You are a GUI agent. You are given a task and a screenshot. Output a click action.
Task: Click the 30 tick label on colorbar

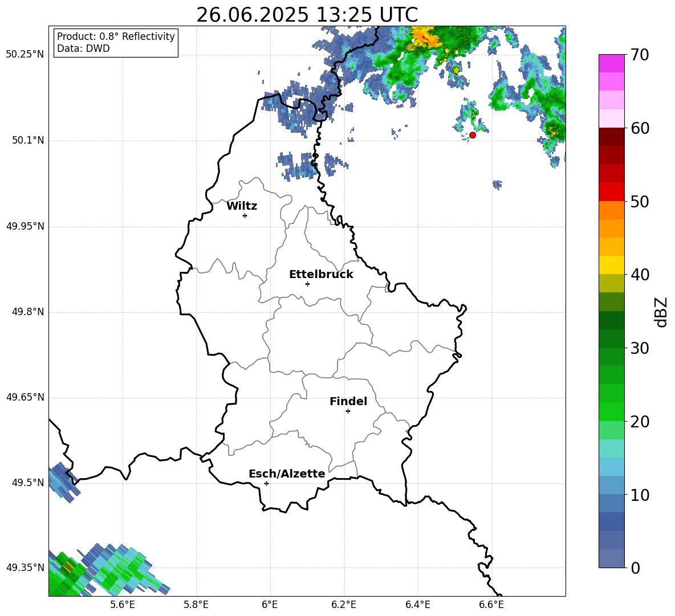(640, 348)
